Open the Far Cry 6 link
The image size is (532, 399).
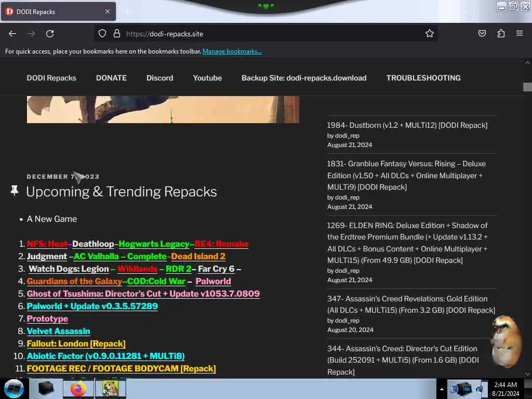(x=216, y=269)
